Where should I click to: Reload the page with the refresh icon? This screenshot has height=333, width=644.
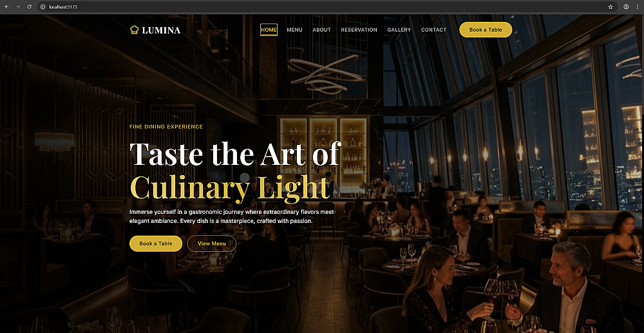click(x=29, y=7)
